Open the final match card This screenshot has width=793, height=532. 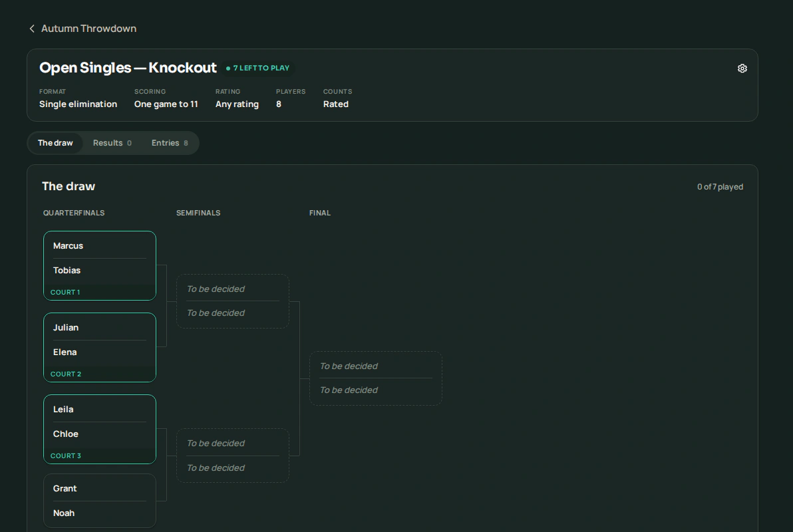(376, 378)
